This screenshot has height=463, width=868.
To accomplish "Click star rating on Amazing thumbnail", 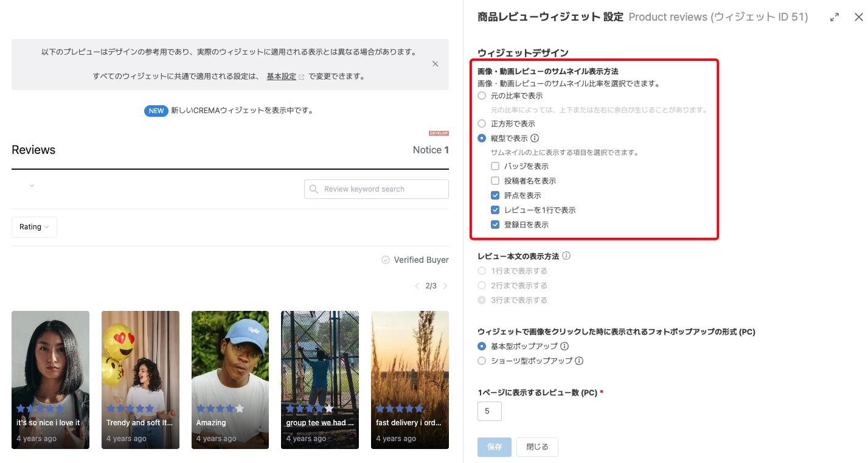I will pos(220,408).
